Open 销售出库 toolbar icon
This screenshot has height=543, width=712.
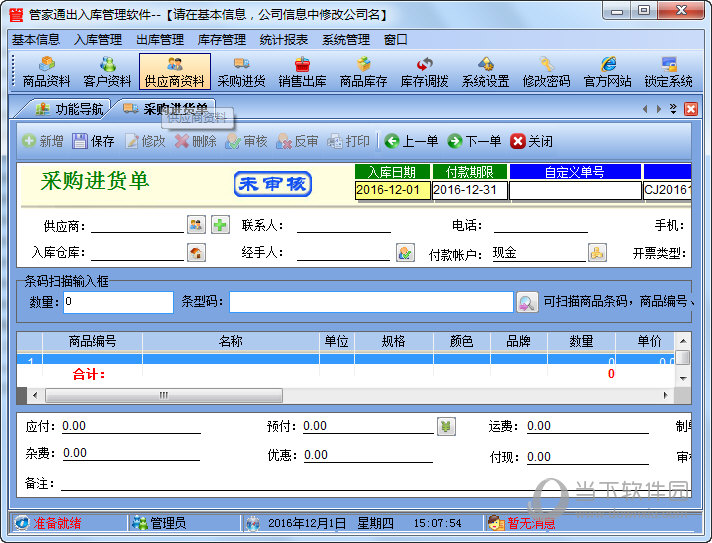(x=302, y=72)
